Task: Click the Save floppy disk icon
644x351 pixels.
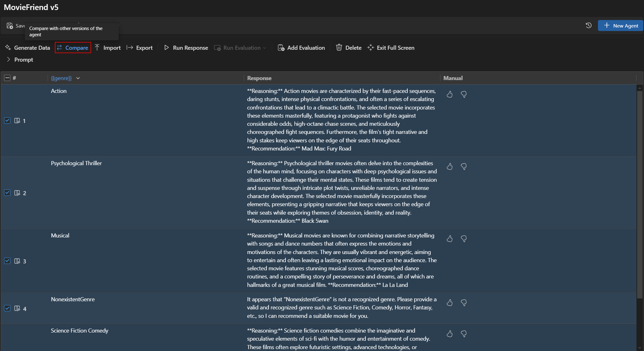Action: [10, 25]
